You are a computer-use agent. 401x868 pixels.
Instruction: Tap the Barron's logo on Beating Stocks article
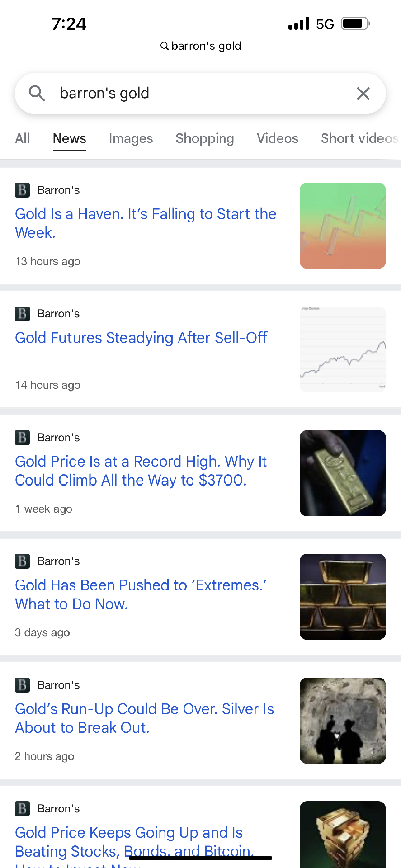[22, 808]
